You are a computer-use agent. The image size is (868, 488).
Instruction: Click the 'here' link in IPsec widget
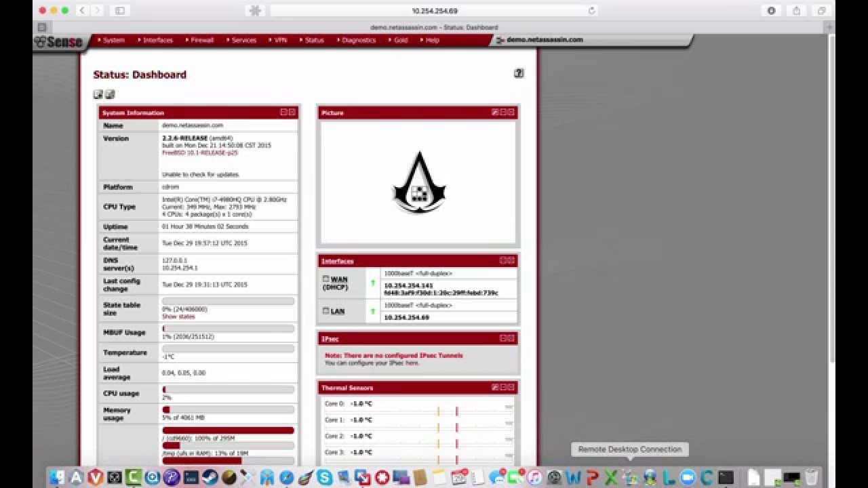coord(412,363)
